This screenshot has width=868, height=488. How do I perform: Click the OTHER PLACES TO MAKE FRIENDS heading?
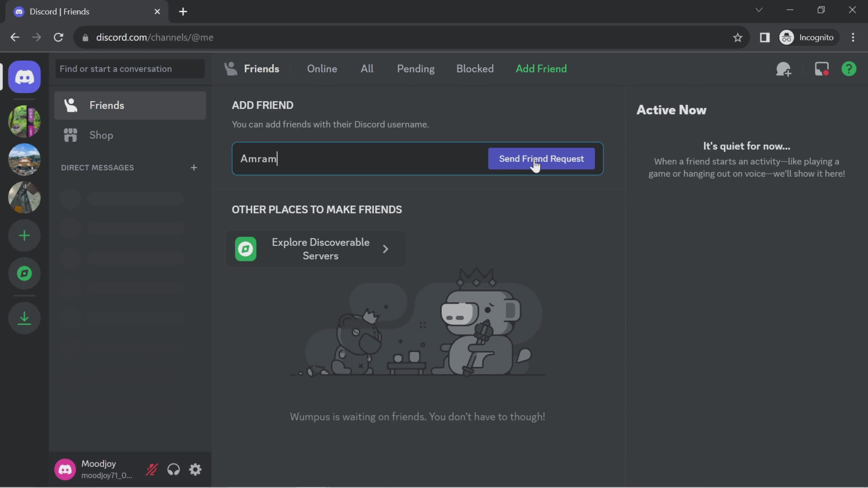tap(317, 210)
